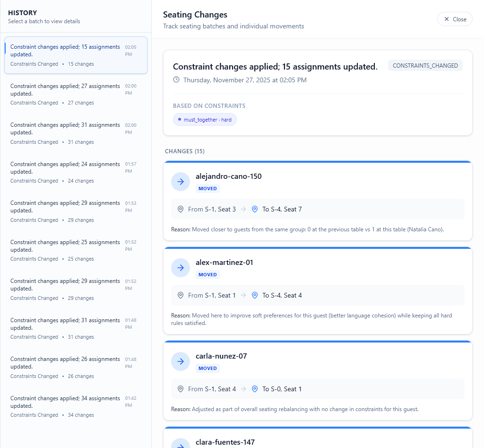Click the MOVED badge under alejandro-cano-150
This screenshot has height=448, width=484.
click(207, 188)
